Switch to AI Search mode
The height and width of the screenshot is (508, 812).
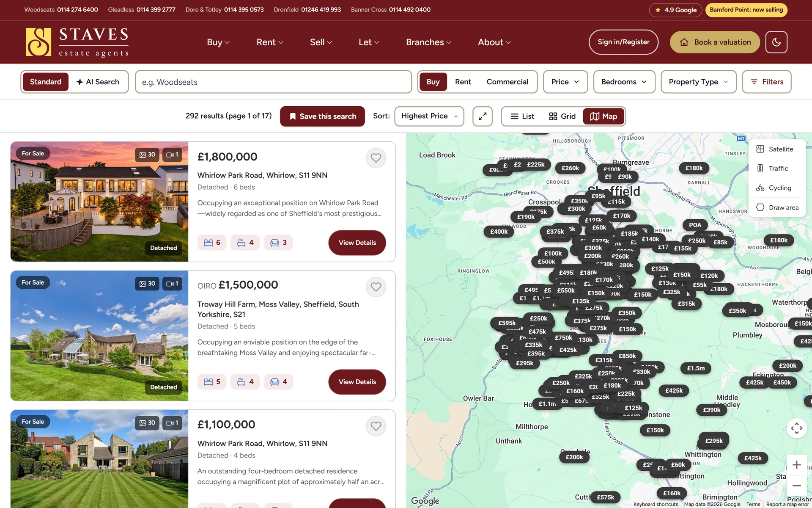98,82
